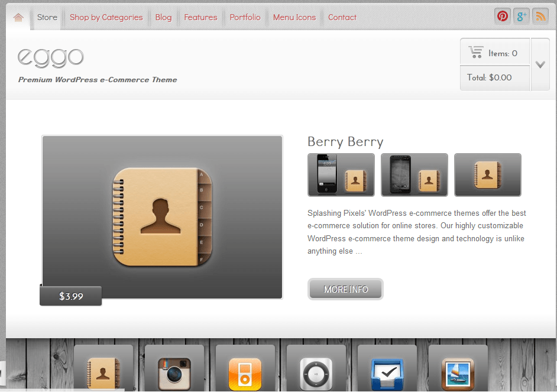Select the white iPhone thumbnail

point(341,174)
